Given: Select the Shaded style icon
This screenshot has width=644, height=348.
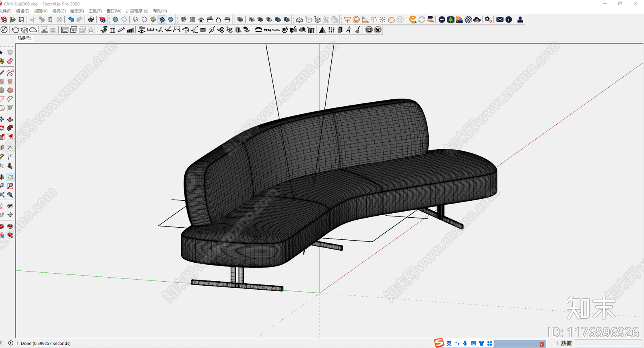Looking at the screenshot, I should pyautogui.click(x=153, y=19).
